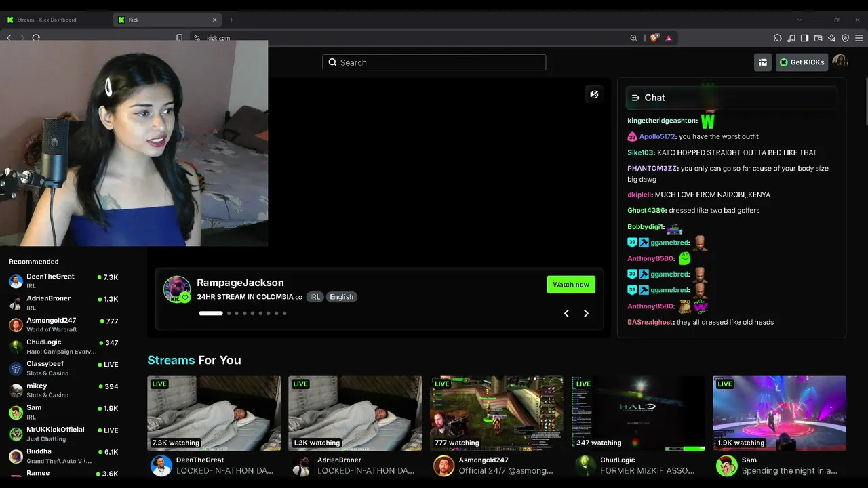868x488 pixels.
Task: Open the browser extensions puzzle icon
Action: click(778, 38)
